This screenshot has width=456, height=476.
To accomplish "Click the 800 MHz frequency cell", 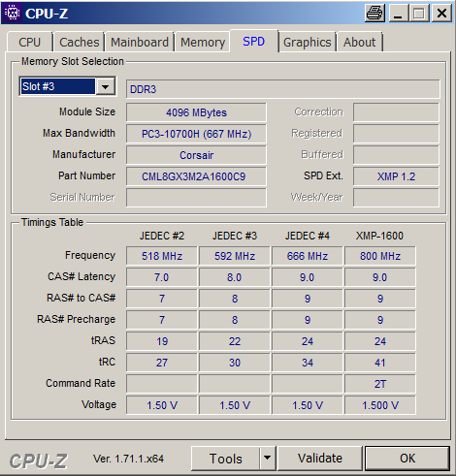I will [380, 256].
